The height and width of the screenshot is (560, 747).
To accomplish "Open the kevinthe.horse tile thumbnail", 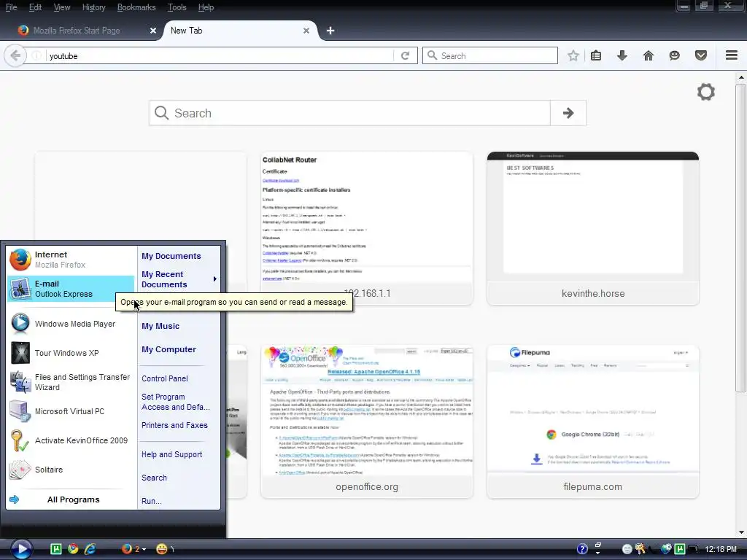I will click(592, 228).
